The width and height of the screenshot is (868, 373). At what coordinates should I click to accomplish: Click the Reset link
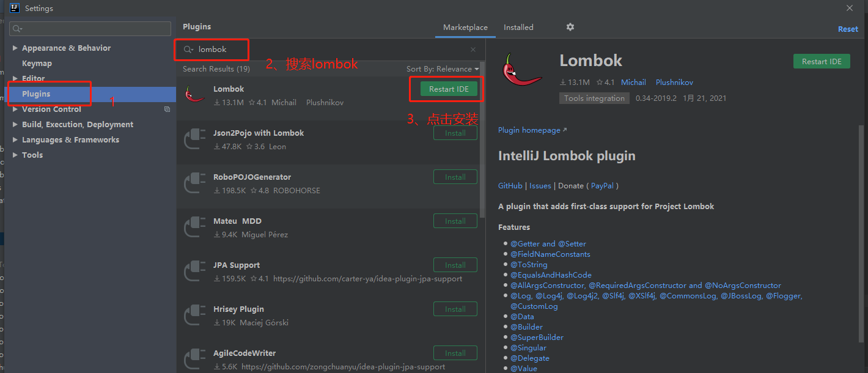point(848,29)
